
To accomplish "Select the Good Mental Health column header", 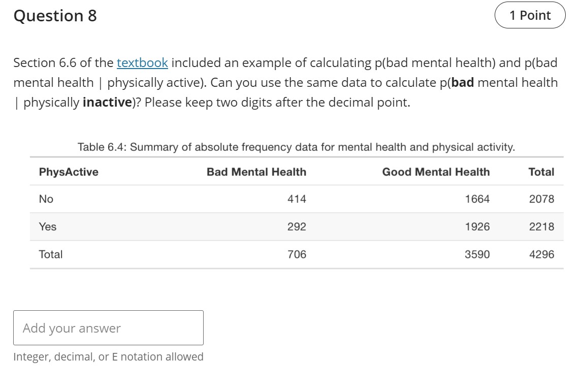I will [436, 172].
